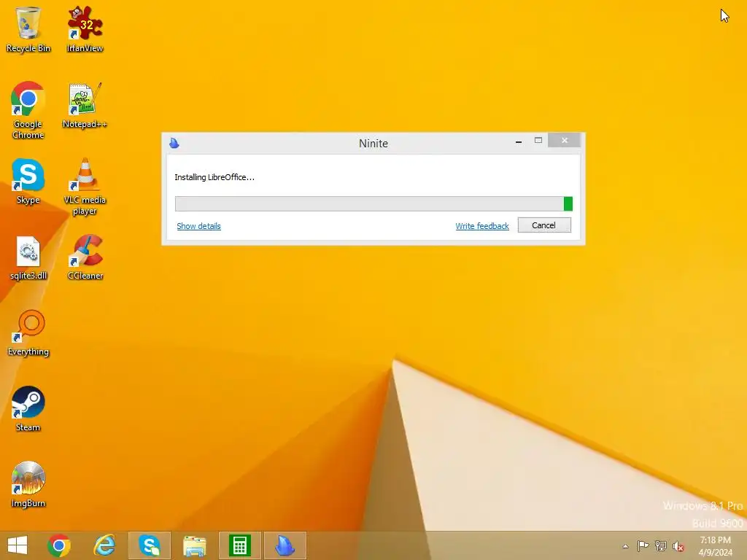The width and height of the screenshot is (747, 560).
Task: Open the Windows Start button
Action: pyautogui.click(x=18, y=545)
